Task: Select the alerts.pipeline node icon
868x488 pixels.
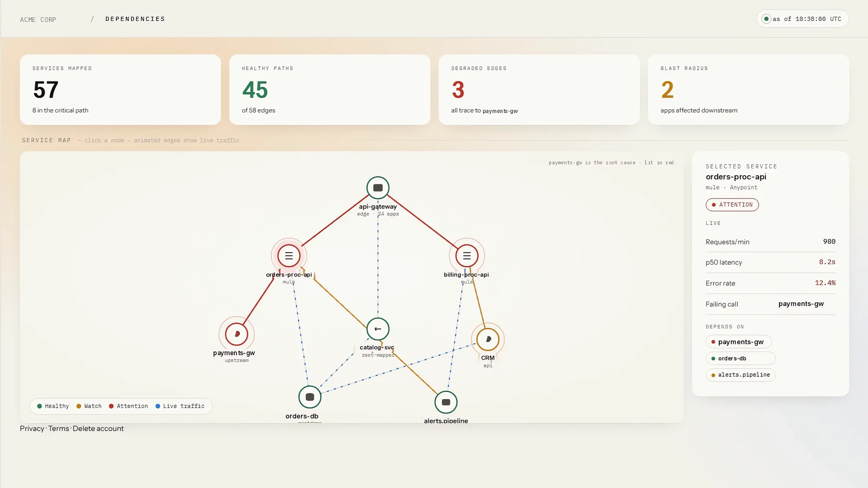Action: [446, 402]
